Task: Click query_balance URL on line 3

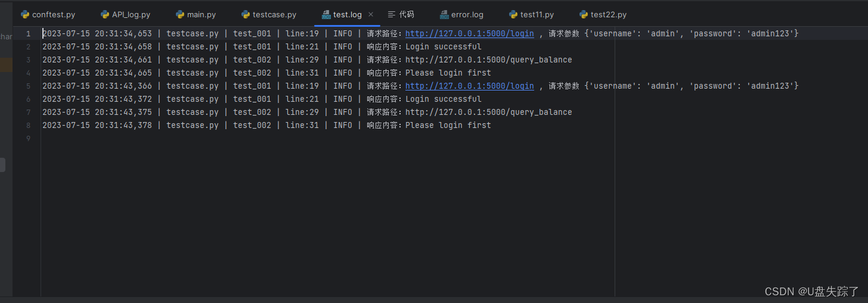Action: 489,60
